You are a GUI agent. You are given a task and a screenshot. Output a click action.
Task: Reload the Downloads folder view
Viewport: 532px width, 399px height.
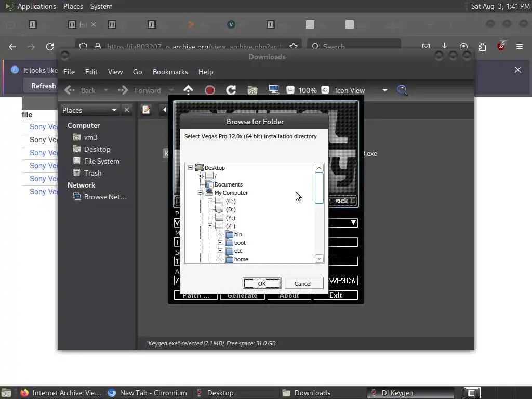pos(231,90)
